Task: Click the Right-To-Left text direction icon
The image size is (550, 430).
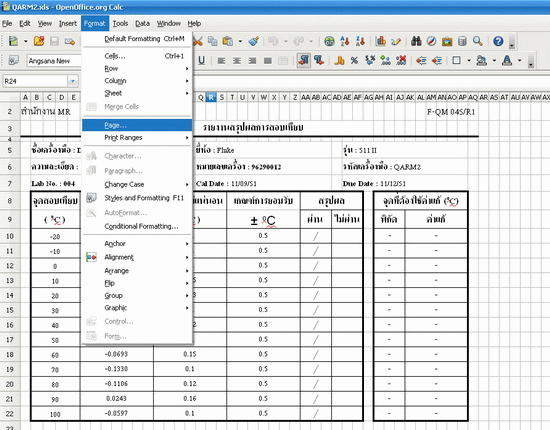Action: (x=319, y=60)
